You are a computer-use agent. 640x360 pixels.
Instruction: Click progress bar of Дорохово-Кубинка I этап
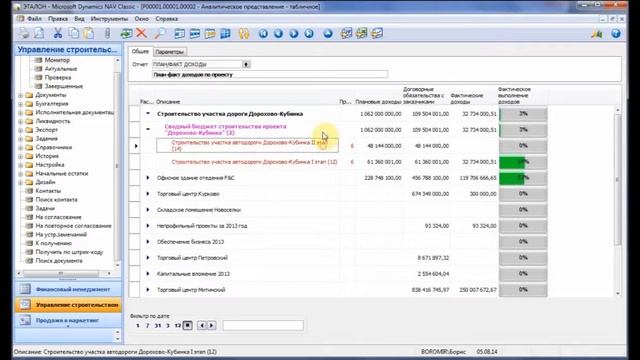click(x=523, y=162)
